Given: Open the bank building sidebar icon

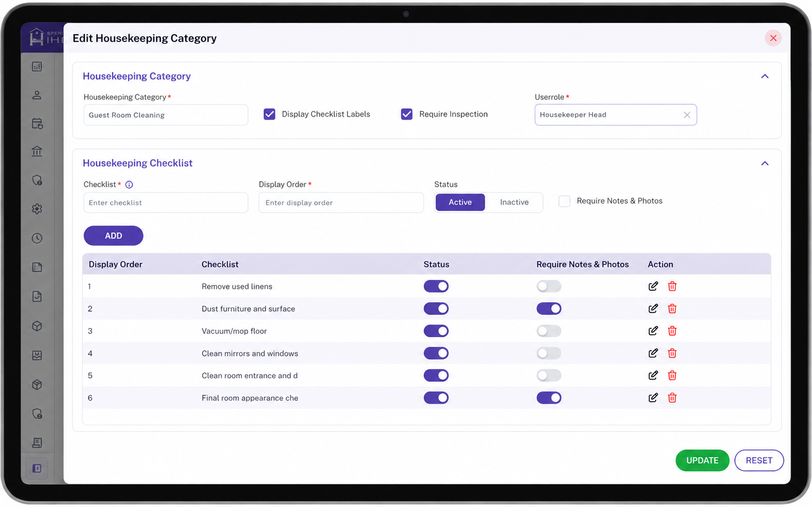Looking at the screenshot, I should 37,151.
